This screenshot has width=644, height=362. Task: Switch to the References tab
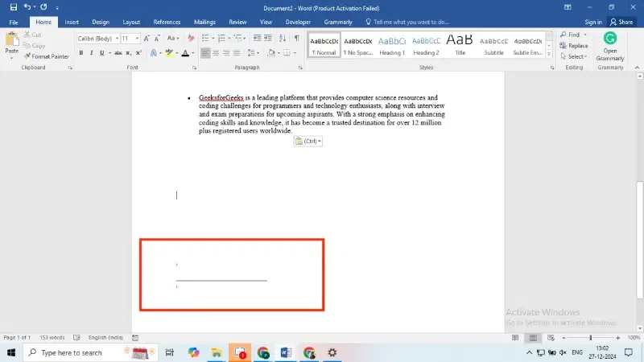[167, 22]
